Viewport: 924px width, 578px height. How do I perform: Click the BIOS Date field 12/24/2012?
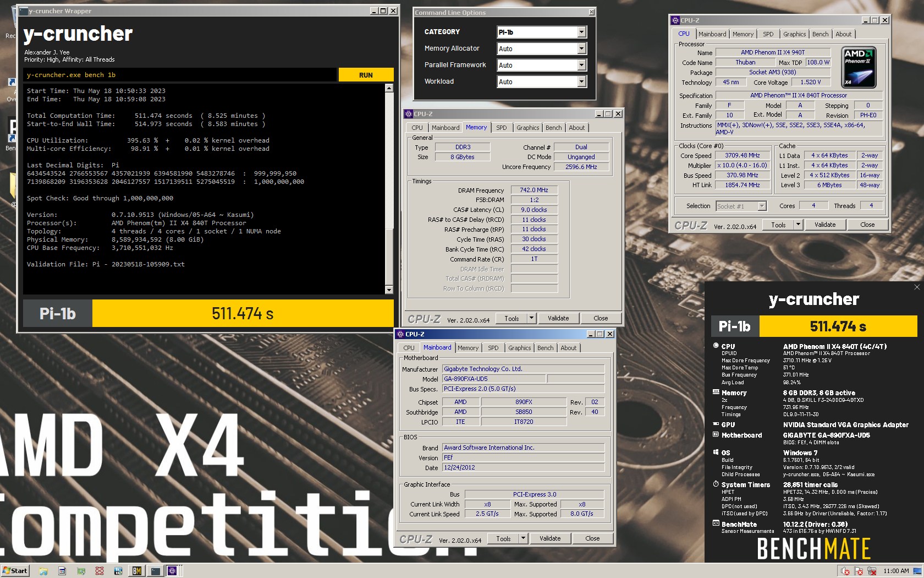[523, 467]
